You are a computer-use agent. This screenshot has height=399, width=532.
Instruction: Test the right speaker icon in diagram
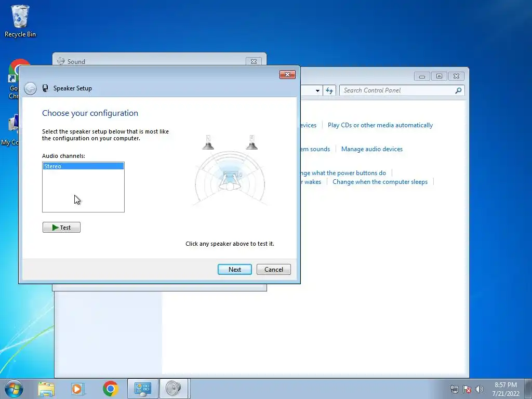tap(252, 142)
